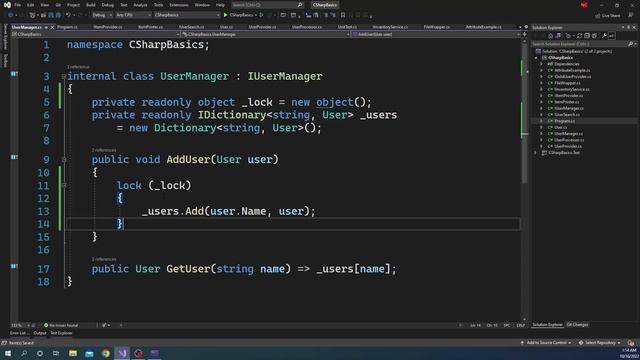640x360 pixels.
Task: Collapse the lock block outlining marker
Action: point(64,185)
